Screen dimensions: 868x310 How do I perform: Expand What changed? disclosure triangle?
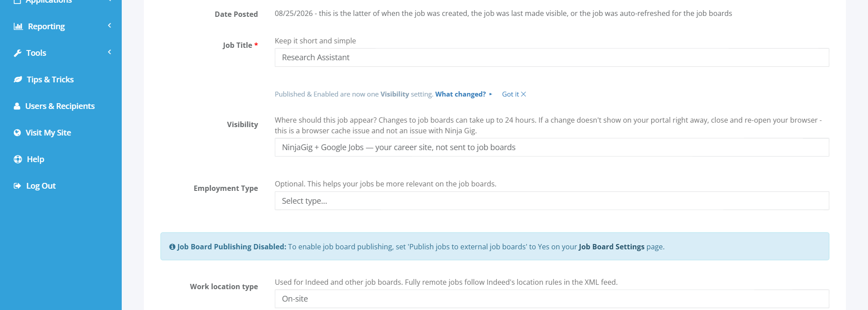[x=490, y=94]
